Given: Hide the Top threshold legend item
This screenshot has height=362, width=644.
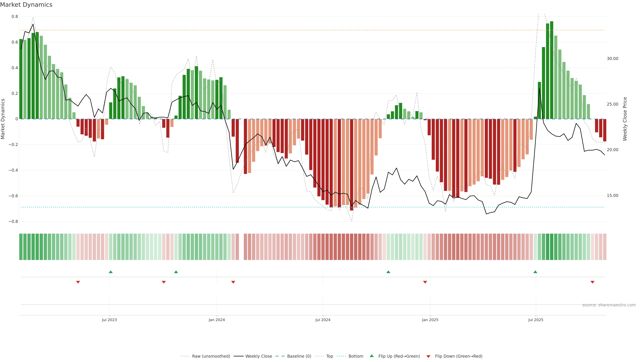Looking at the screenshot, I should [x=330, y=356].
